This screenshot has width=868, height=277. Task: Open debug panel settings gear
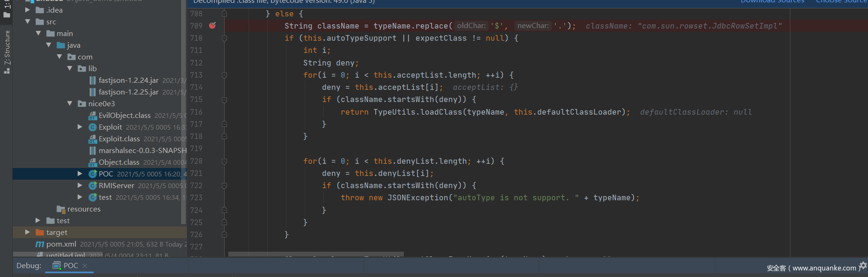(x=863, y=266)
